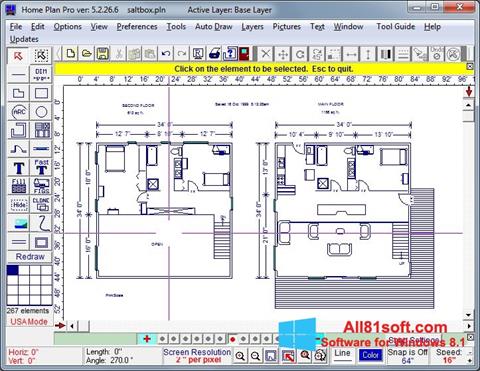480x371 pixels.
Task: Expand the Line style selector
Action: pos(343,355)
